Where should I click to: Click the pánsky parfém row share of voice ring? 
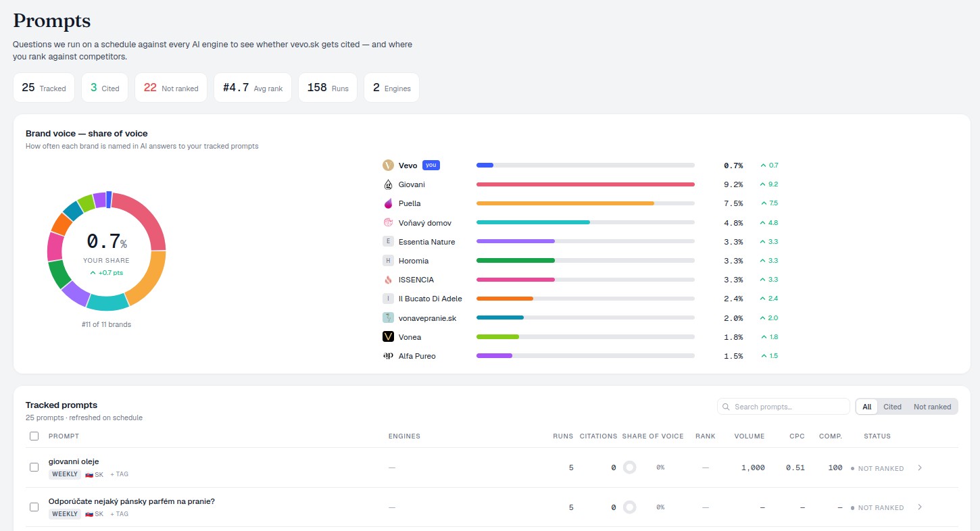click(x=629, y=507)
